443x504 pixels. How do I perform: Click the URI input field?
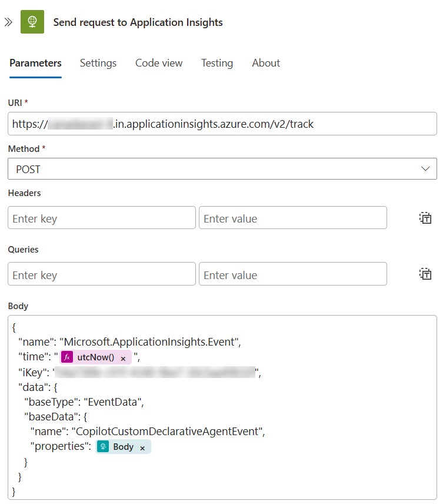222,124
